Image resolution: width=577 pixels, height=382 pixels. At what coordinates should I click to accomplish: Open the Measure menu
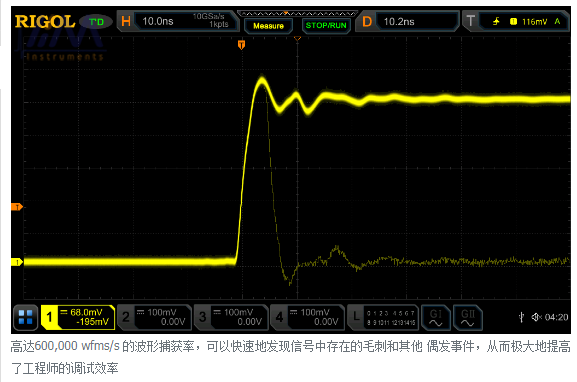(268, 26)
